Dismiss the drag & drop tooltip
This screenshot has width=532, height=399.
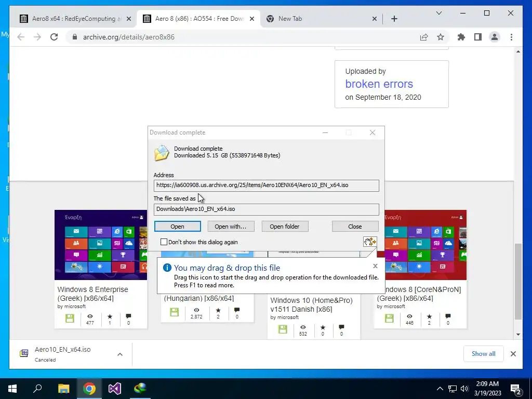[x=375, y=266]
